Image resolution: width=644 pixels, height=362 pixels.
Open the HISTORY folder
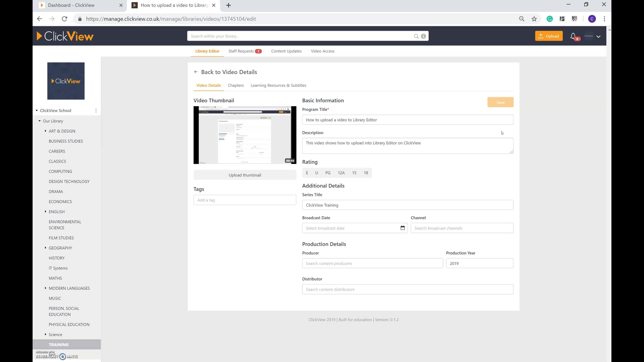coord(56,258)
